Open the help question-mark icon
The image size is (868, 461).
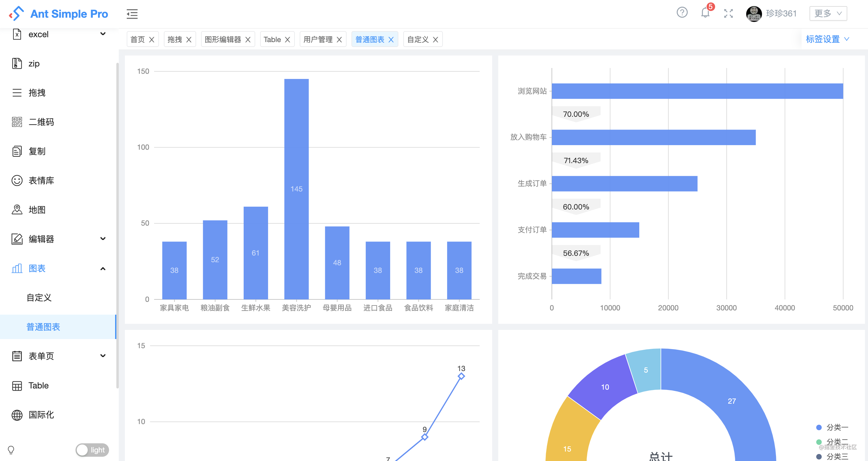682,13
